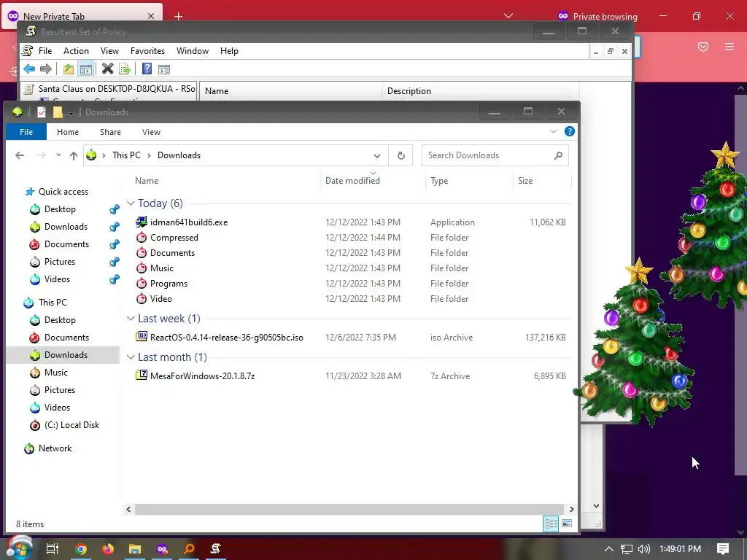Viewport: 747px width, 560px height.
Task: Switch to Large icons view in Explorer status bar
Action: (x=566, y=524)
